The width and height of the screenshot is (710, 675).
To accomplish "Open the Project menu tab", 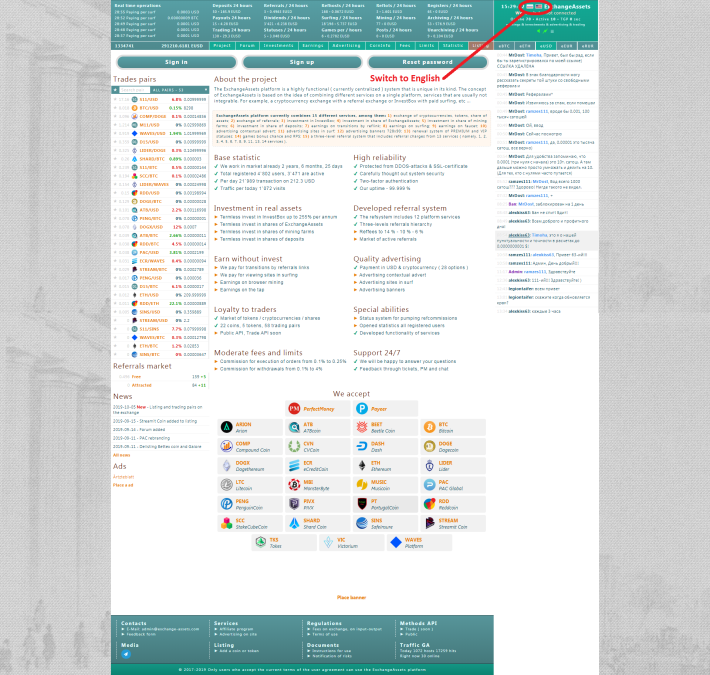I will click(x=222, y=46).
